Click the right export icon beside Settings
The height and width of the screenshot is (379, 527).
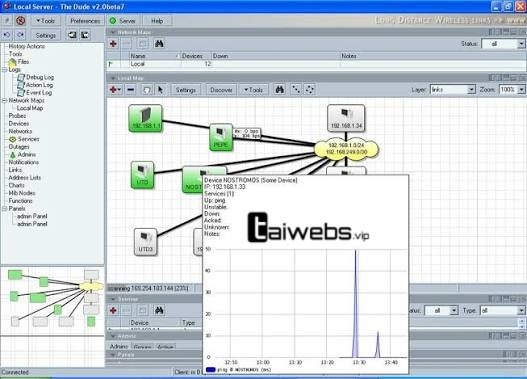85,35
